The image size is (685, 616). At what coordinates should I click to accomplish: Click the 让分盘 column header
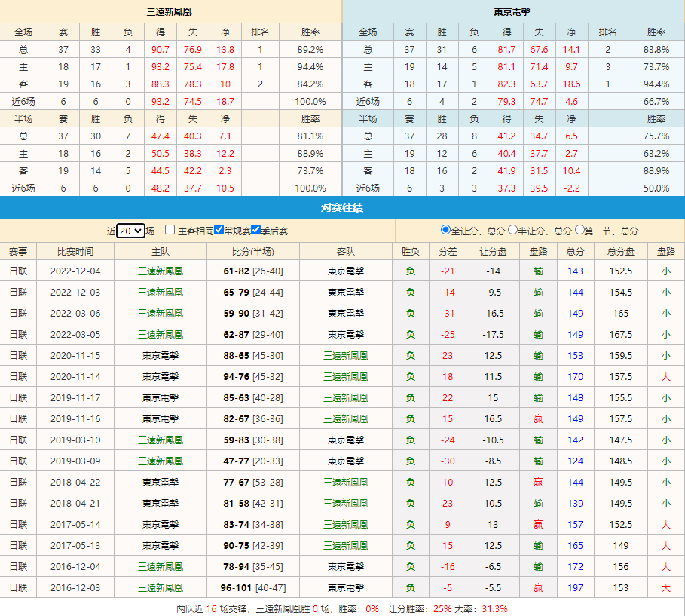click(493, 251)
